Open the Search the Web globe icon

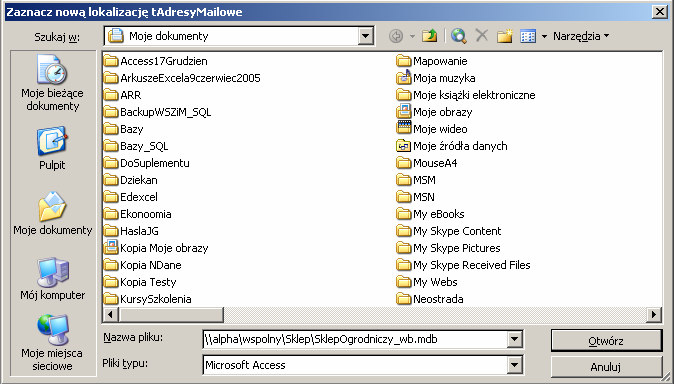click(x=459, y=36)
